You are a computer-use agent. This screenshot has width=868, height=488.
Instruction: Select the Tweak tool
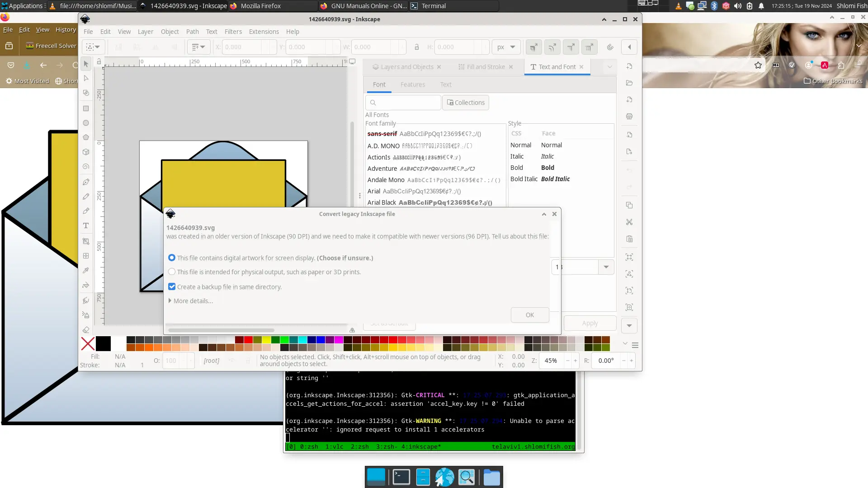pyautogui.click(x=86, y=300)
